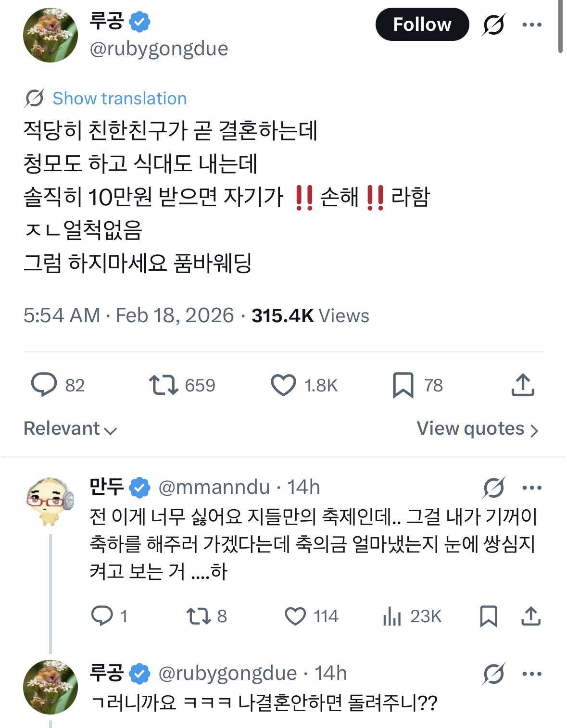This screenshot has height=728, width=567.
Task: Expand the Relevant sort dropdown
Action: (x=70, y=428)
